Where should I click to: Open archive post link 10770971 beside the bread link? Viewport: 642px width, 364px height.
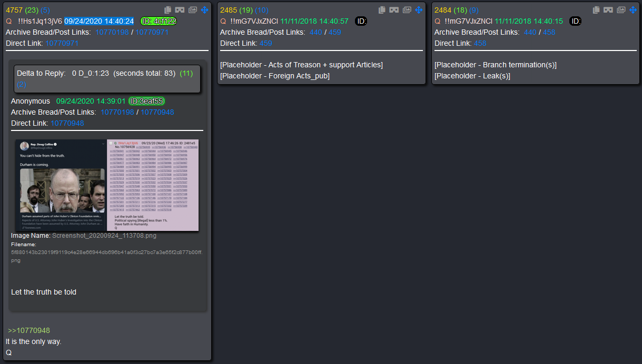pos(152,32)
